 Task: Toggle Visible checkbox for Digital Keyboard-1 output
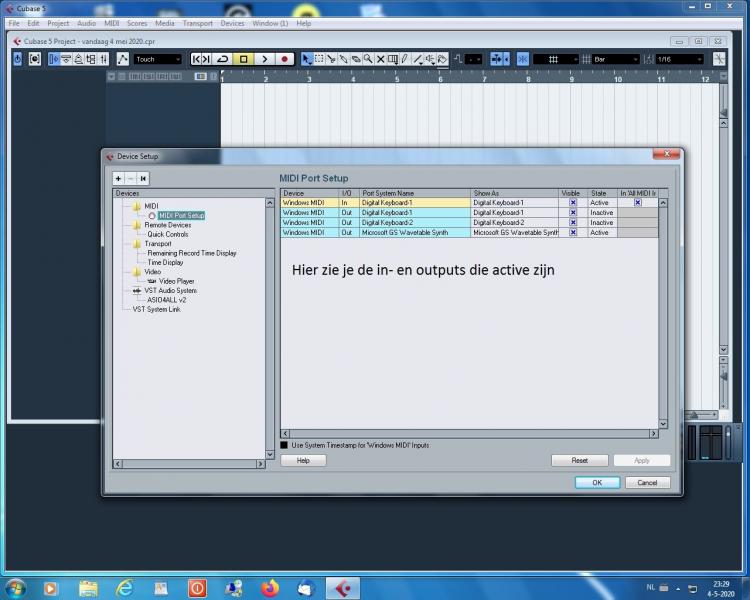click(573, 212)
